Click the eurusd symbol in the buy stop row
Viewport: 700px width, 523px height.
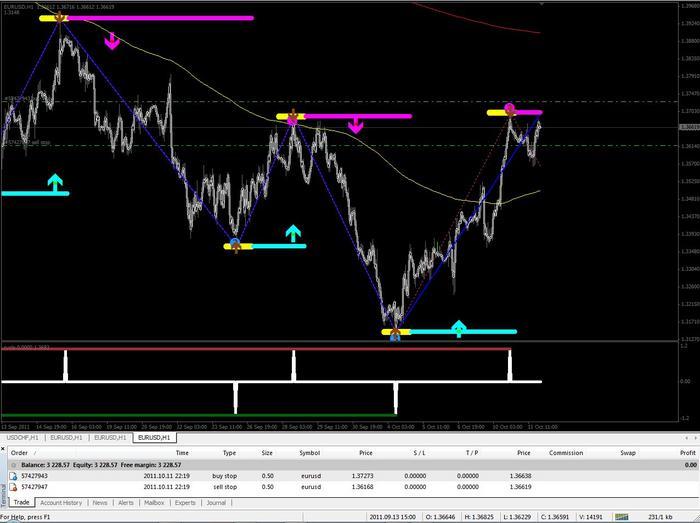point(311,476)
